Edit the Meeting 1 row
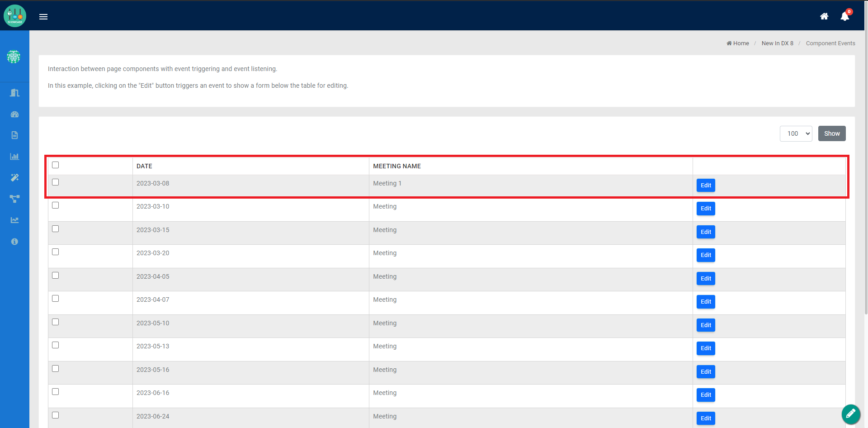This screenshot has width=868, height=428. [706, 185]
